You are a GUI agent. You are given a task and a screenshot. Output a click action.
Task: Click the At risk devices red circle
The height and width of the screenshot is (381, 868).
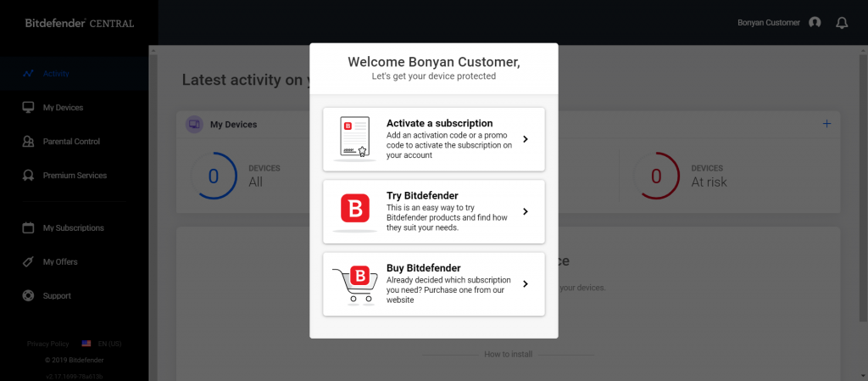tap(656, 176)
